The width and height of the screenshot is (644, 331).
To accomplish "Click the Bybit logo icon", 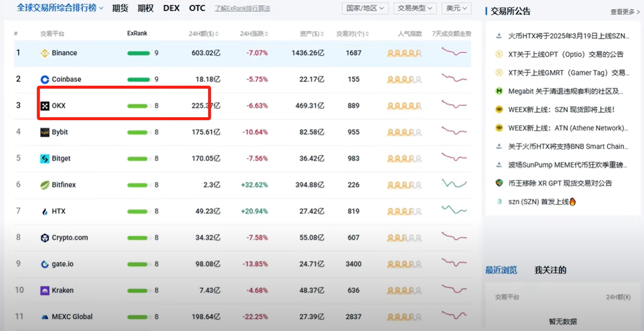I will (x=45, y=132).
